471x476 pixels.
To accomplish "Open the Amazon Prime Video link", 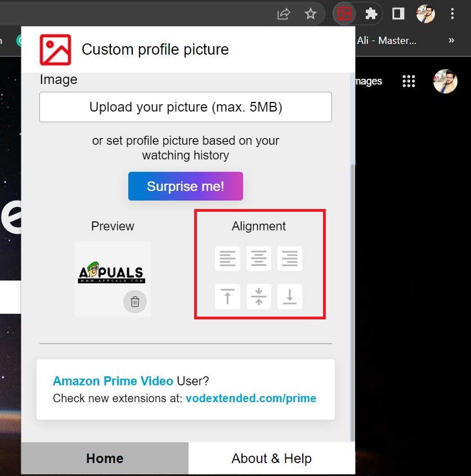I will pos(113,381).
